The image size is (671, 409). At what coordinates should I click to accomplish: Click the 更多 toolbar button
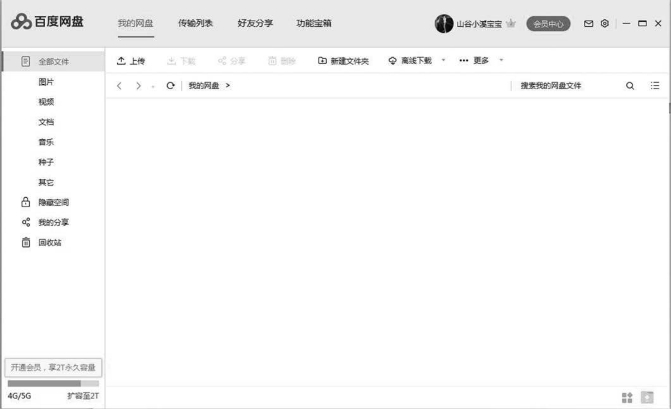(x=474, y=60)
